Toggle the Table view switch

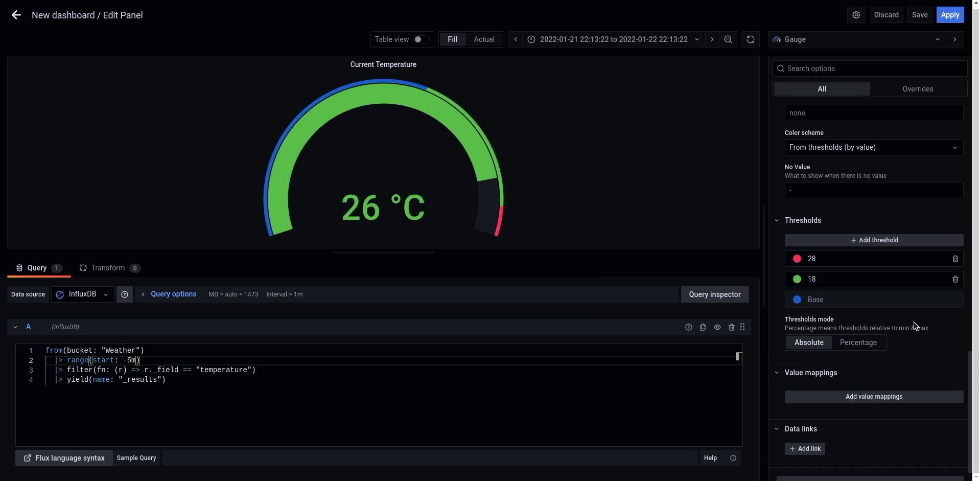[x=421, y=39]
